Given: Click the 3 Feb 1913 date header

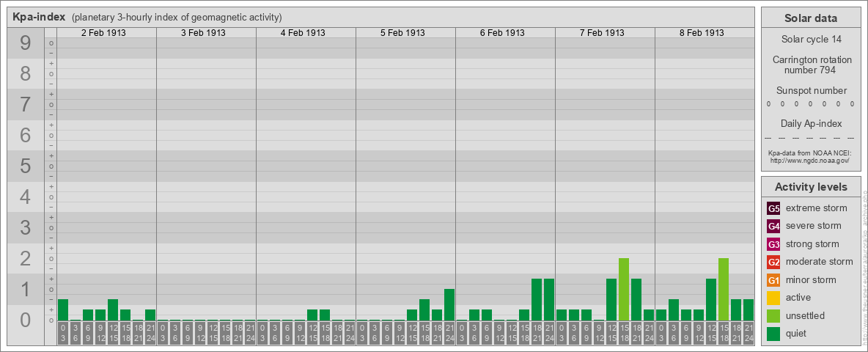Looking at the screenshot, I should (x=203, y=33).
